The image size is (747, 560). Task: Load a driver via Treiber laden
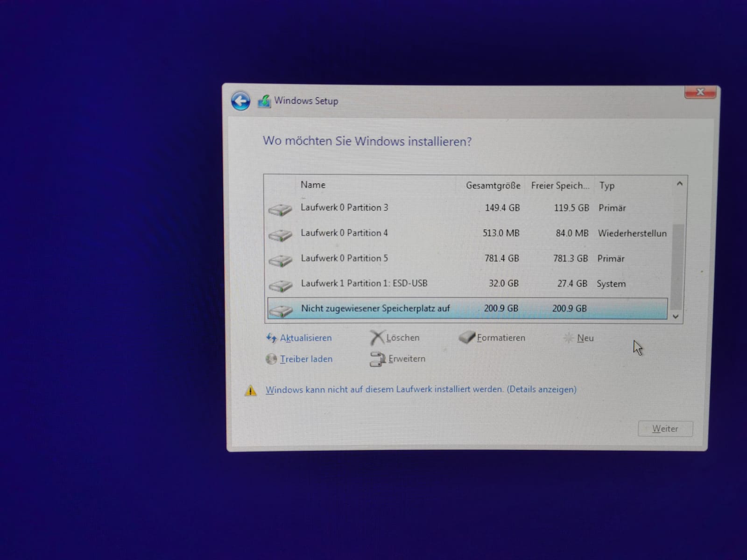click(x=306, y=359)
